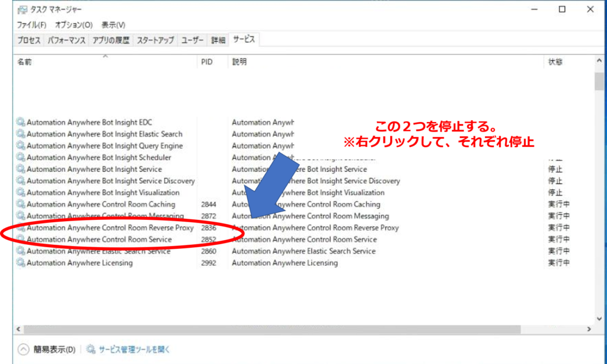Viewport: 607px width, 364px height.
Task: Click the 実行中 status of the Licensing service
Action: pos(558,263)
